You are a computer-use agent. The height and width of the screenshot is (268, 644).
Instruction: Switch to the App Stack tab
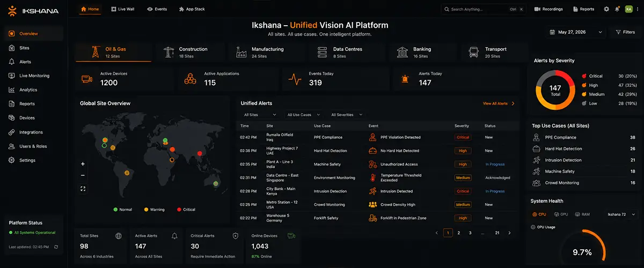[x=192, y=9]
